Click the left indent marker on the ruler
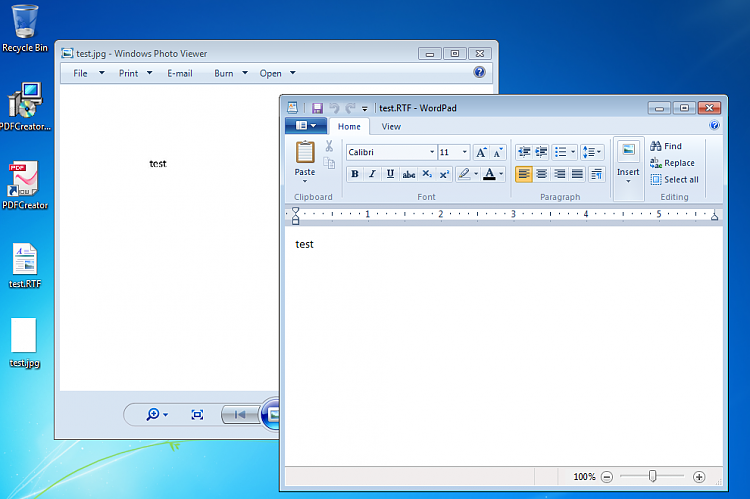Viewport: 750px width, 499px height. (296, 216)
